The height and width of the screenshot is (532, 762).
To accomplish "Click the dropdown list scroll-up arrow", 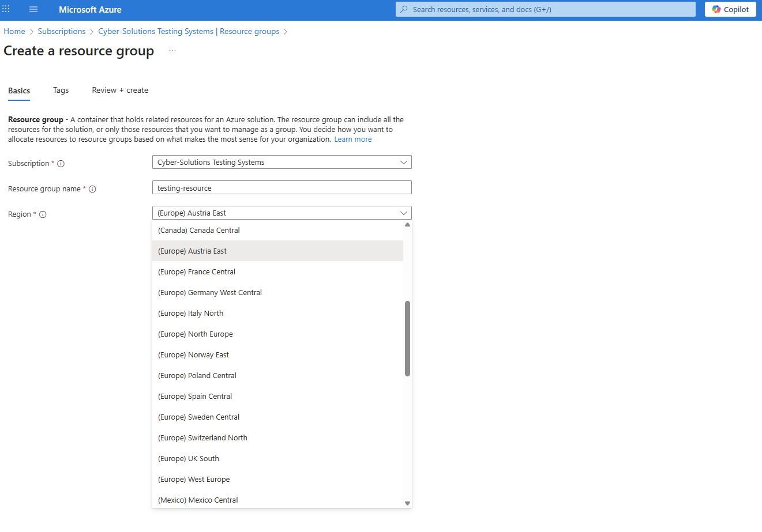I will coord(407,225).
